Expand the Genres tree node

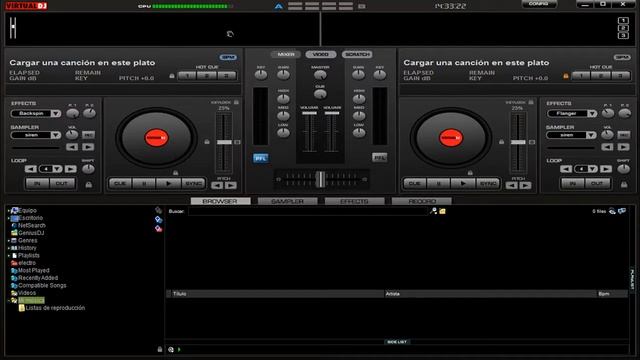pyautogui.click(x=9, y=241)
